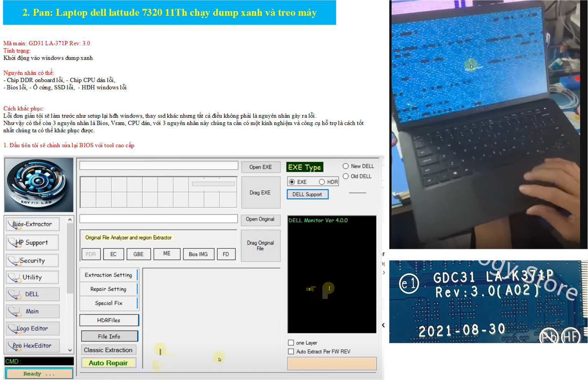Click the progress bar in EXE grid
588x380 pixels.
[213, 184]
